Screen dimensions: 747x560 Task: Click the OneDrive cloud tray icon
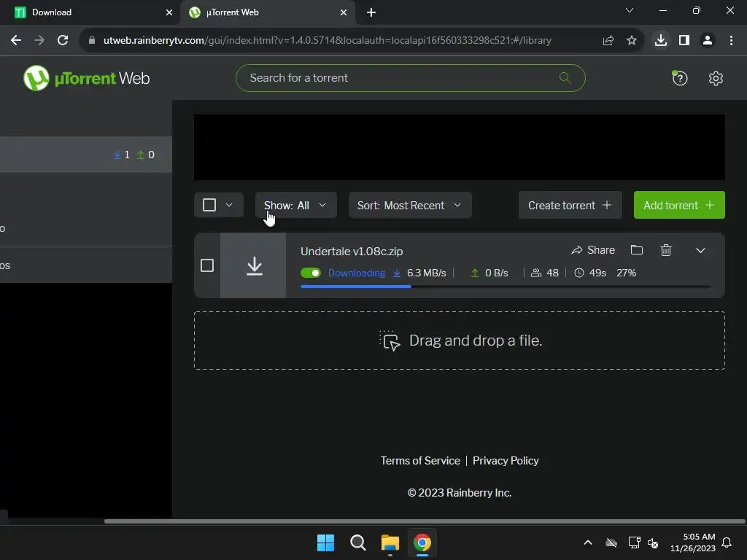611,542
